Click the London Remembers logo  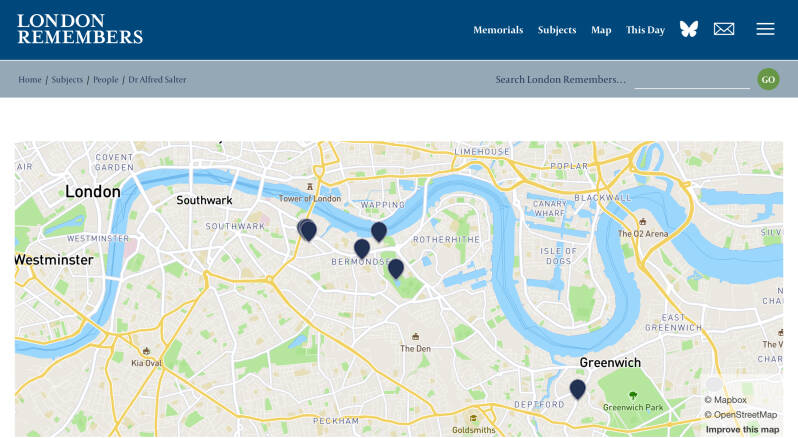click(x=80, y=29)
